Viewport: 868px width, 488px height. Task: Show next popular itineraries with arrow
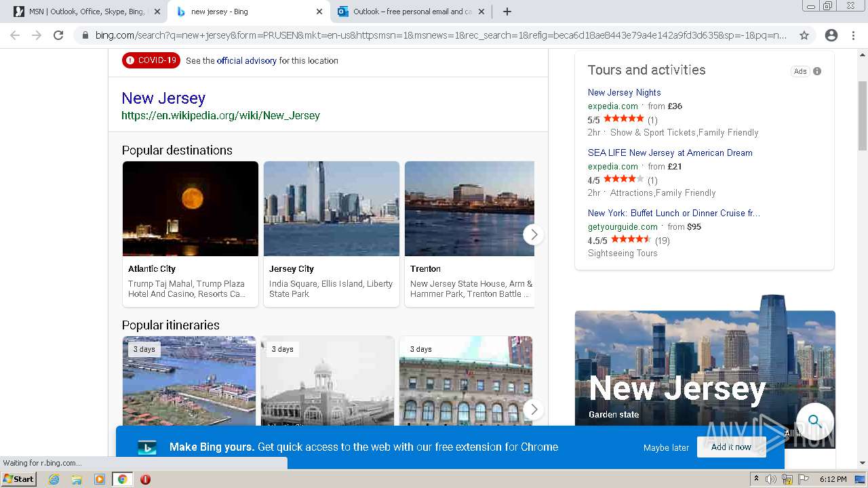coord(534,409)
